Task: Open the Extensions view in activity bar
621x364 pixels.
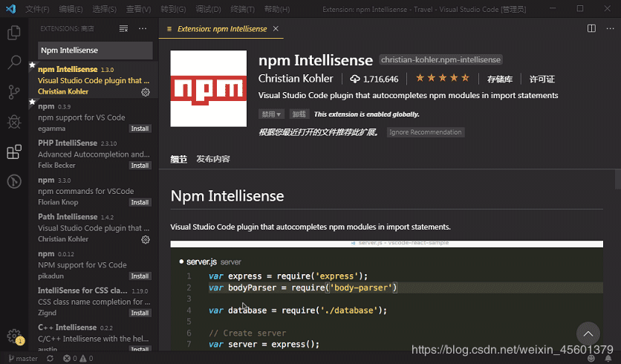Action: 13,152
